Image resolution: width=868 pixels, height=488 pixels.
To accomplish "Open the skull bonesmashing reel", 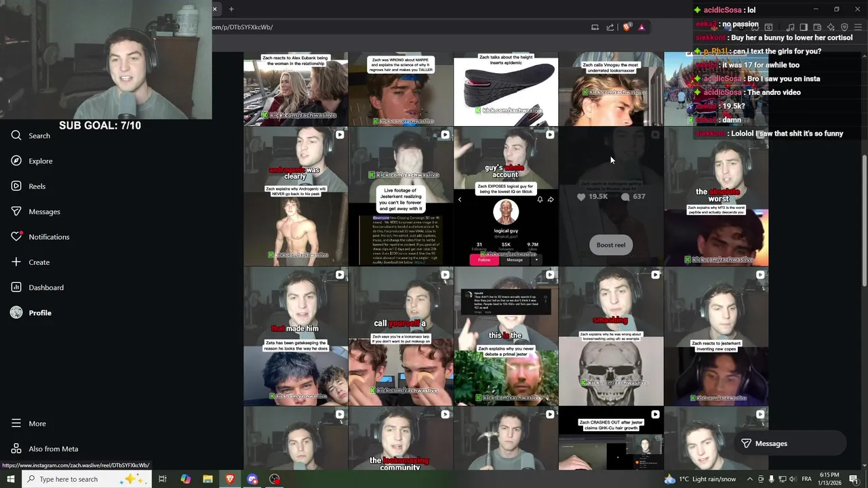I will coord(611,336).
